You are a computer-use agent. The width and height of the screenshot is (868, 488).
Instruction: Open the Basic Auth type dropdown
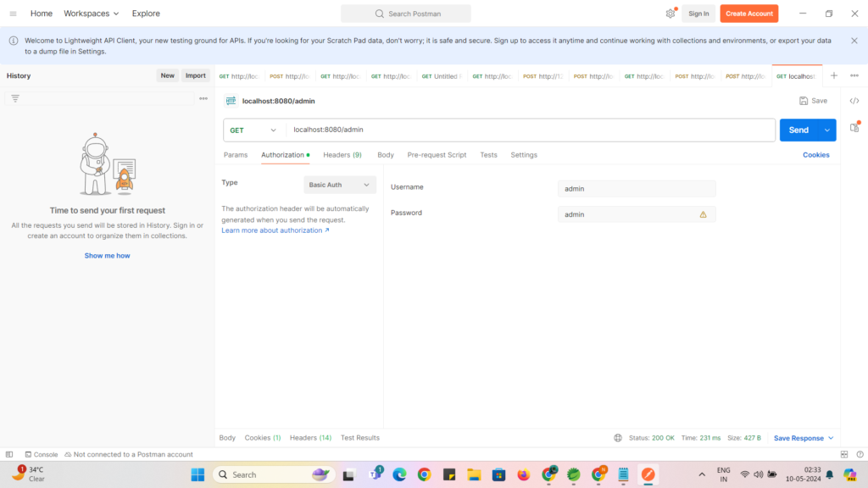pyautogui.click(x=339, y=185)
